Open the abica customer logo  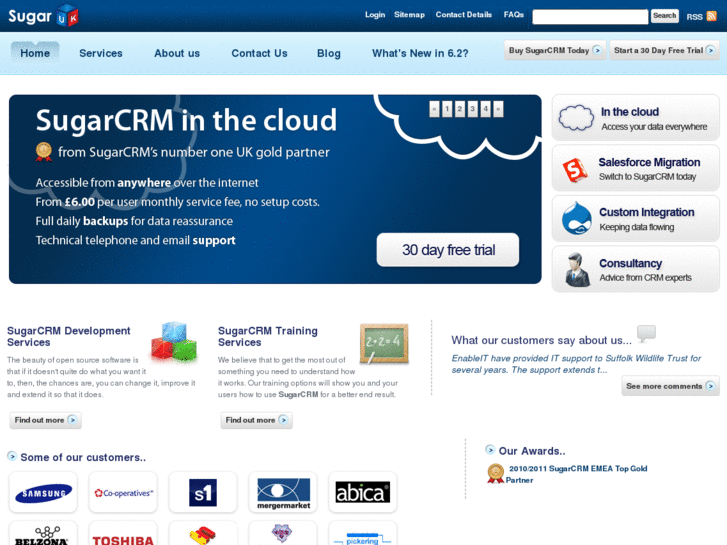click(x=363, y=493)
